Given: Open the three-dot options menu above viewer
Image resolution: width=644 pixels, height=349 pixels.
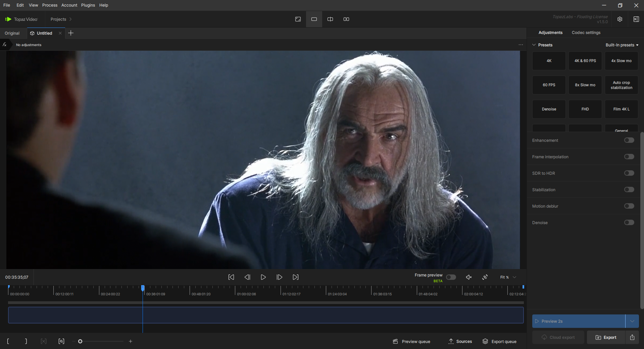Looking at the screenshot, I should coord(521,45).
